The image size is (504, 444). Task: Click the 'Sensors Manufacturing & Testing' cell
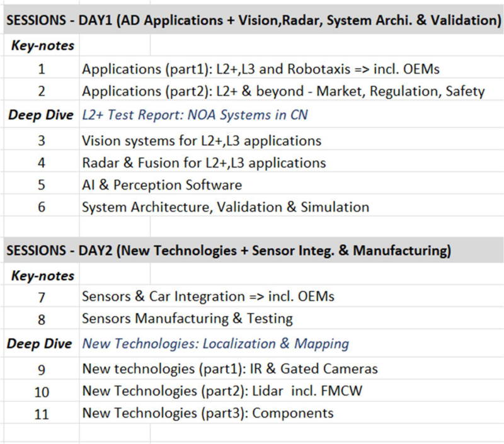pyautogui.click(x=187, y=319)
